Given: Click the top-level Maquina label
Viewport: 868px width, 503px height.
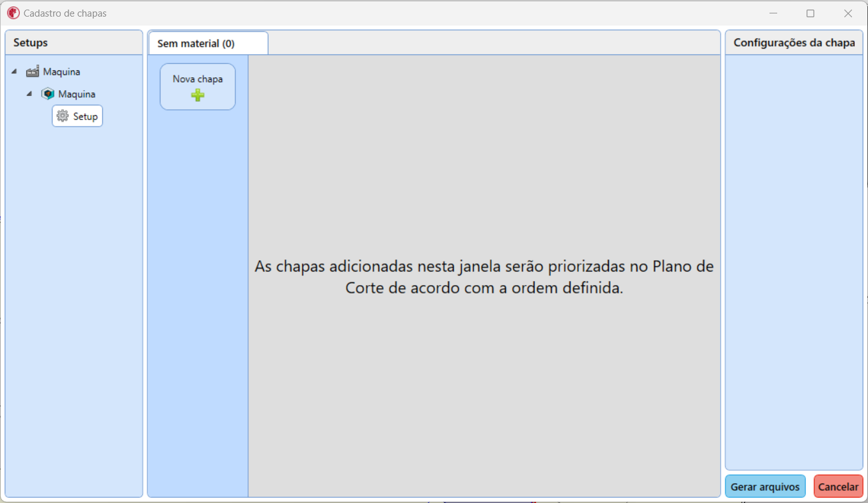Looking at the screenshot, I should (x=62, y=72).
